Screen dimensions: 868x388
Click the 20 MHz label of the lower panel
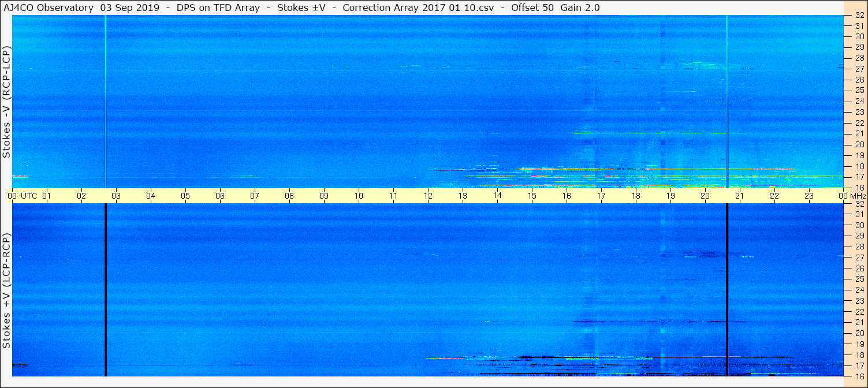[859, 333]
